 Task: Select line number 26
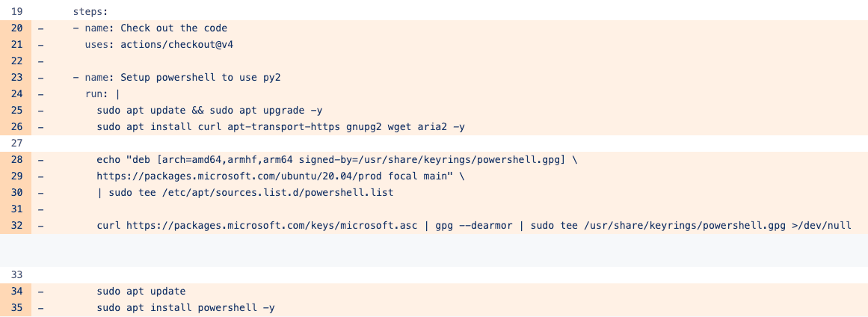click(17, 127)
